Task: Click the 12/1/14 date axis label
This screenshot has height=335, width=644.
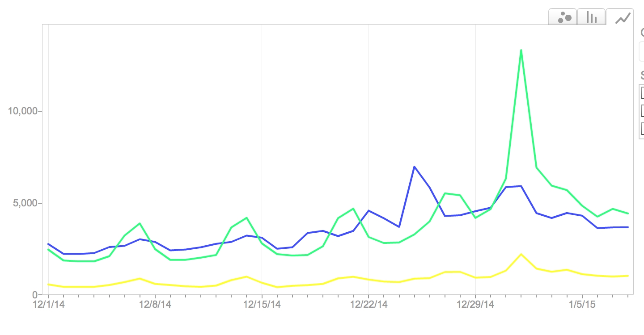Action: pyautogui.click(x=48, y=305)
